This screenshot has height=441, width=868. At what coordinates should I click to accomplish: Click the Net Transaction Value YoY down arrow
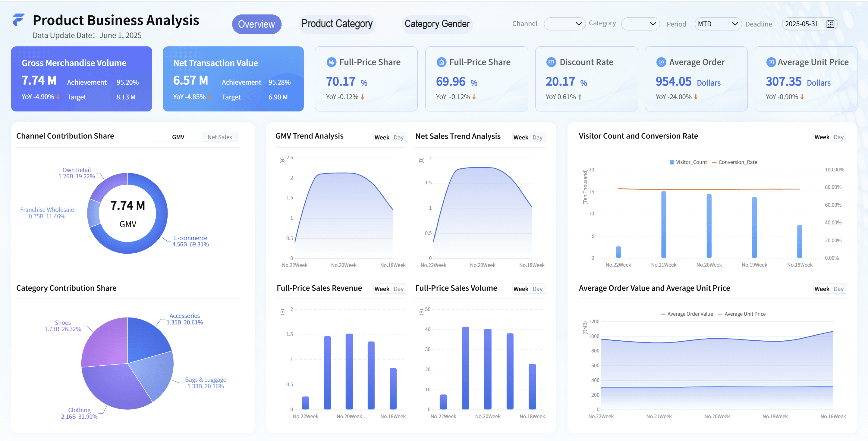point(209,97)
